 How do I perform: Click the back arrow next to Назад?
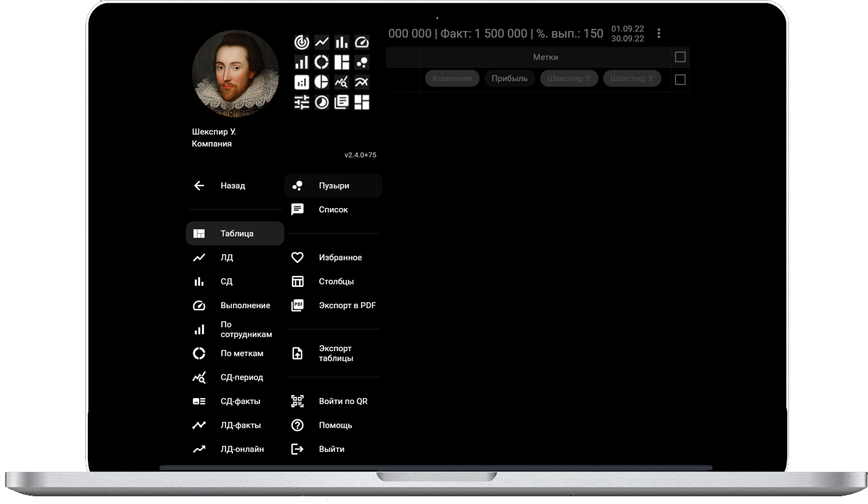tap(199, 186)
